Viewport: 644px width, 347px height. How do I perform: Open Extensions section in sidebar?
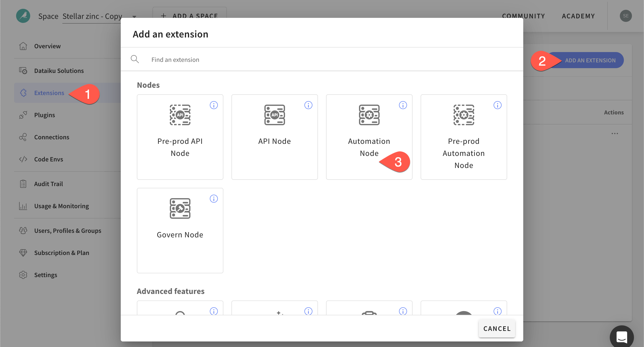click(x=49, y=92)
